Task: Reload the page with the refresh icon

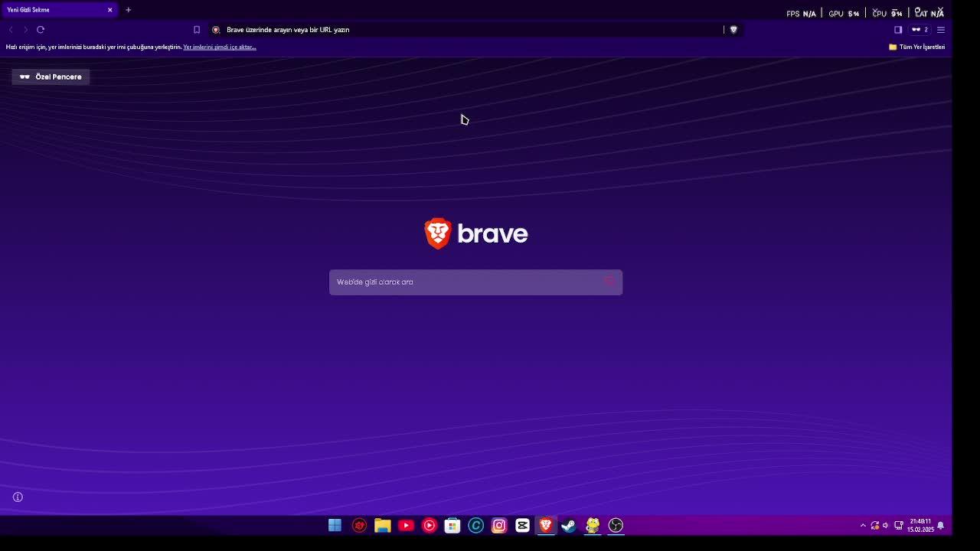Action: [x=41, y=30]
